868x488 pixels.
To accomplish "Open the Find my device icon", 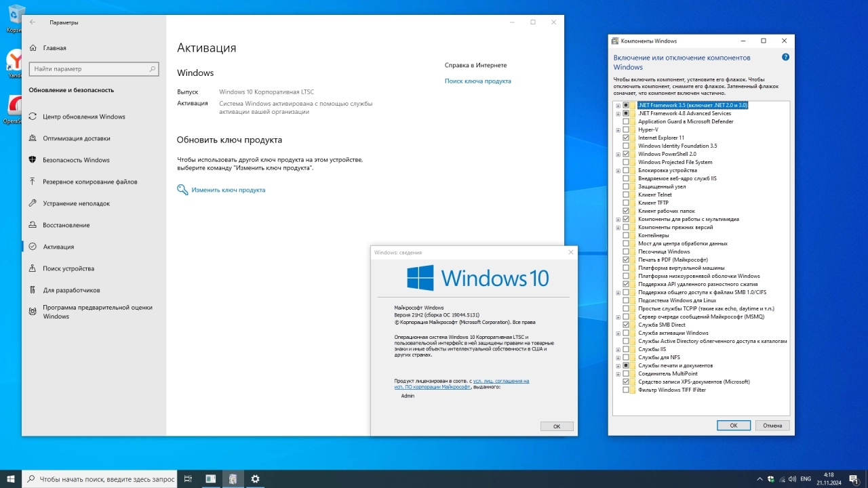I will [33, 268].
